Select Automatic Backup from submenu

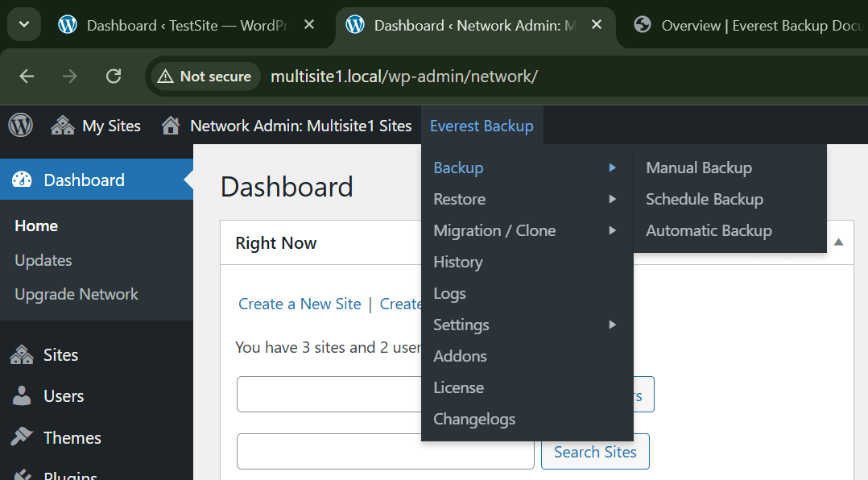pos(709,230)
